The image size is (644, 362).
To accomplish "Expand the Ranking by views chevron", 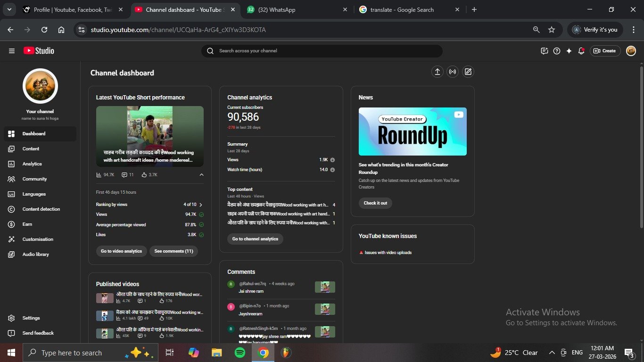I will [x=201, y=205].
